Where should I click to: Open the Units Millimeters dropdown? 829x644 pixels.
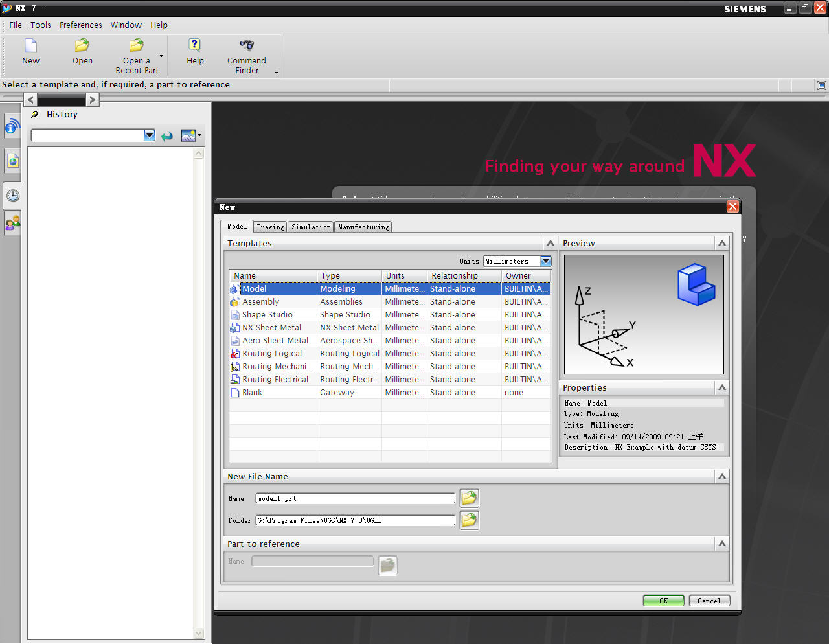(546, 261)
